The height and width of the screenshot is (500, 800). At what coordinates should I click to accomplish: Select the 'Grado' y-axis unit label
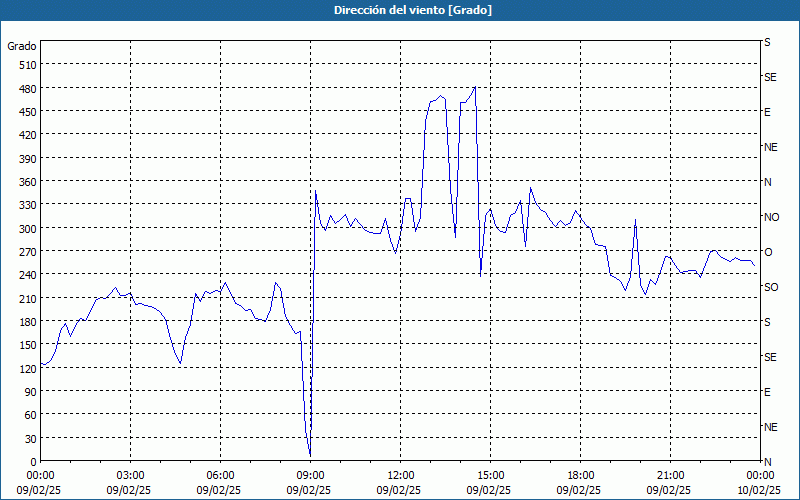tap(22, 46)
